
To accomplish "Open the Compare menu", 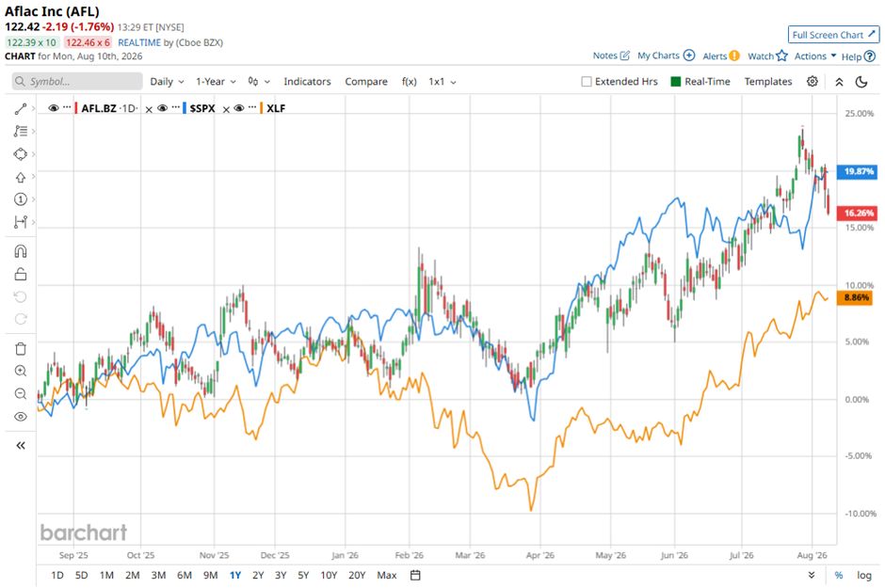I will click(x=366, y=82).
